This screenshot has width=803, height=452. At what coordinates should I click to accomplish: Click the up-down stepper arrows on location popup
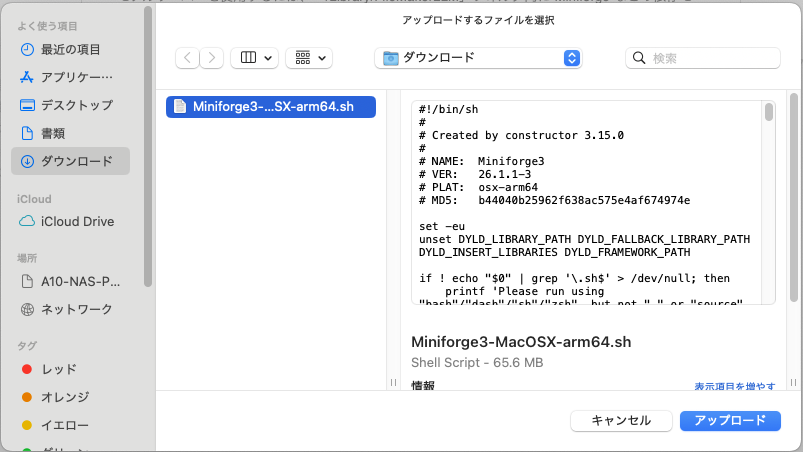point(572,58)
